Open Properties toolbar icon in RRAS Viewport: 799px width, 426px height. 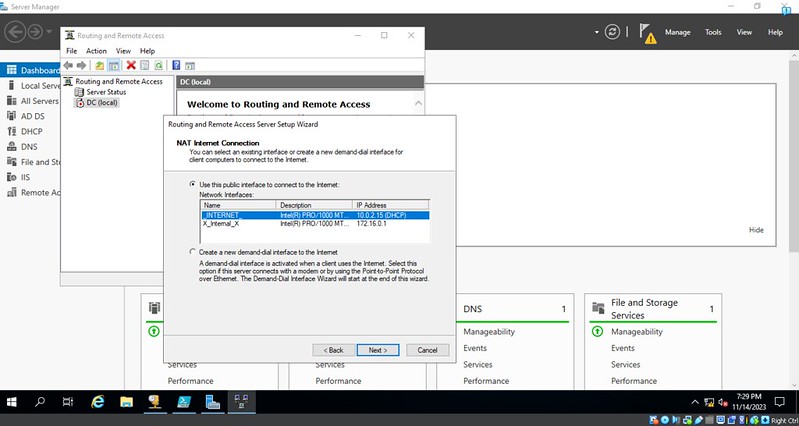coord(145,65)
